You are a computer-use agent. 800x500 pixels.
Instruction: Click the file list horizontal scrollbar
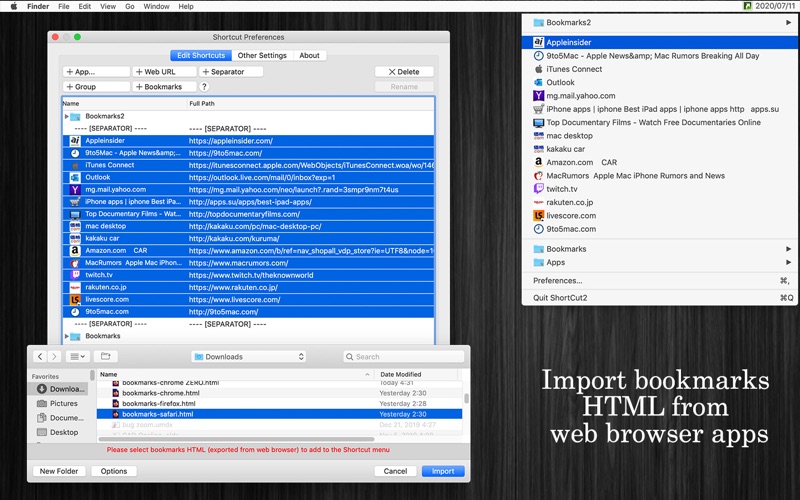coord(236,439)
